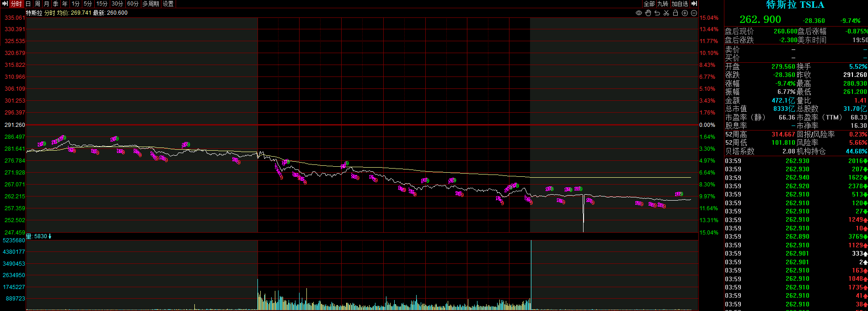The width and height of the screenshot is (868, 311).
Task: Switch to the 1分 period tab
Action: [x=75, y=4]
